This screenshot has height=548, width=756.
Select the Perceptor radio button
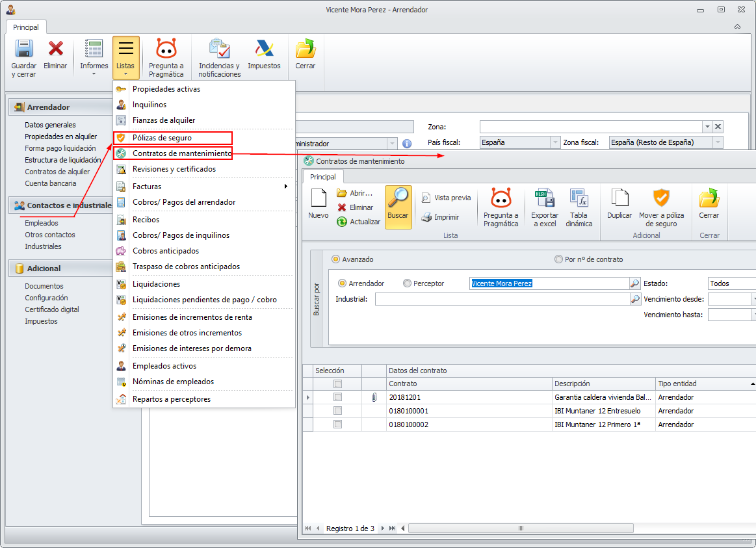pyautogui.click(x=408, y=283)
